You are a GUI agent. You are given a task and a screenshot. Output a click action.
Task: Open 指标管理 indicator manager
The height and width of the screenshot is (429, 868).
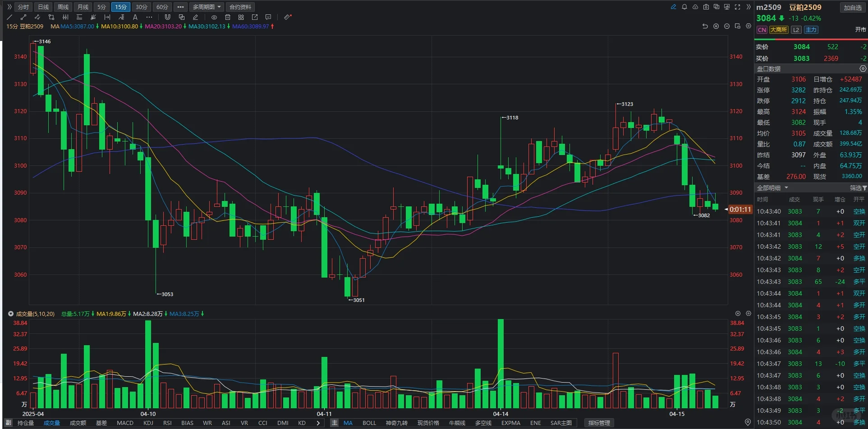click(x=599, y=423)
